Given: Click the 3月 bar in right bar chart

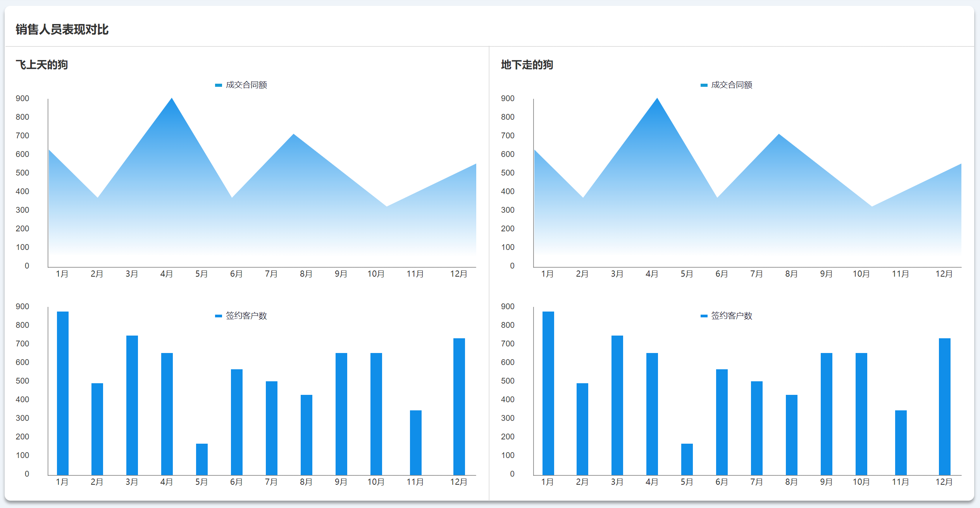Looking at the screenshot, I should click(617, 405).
